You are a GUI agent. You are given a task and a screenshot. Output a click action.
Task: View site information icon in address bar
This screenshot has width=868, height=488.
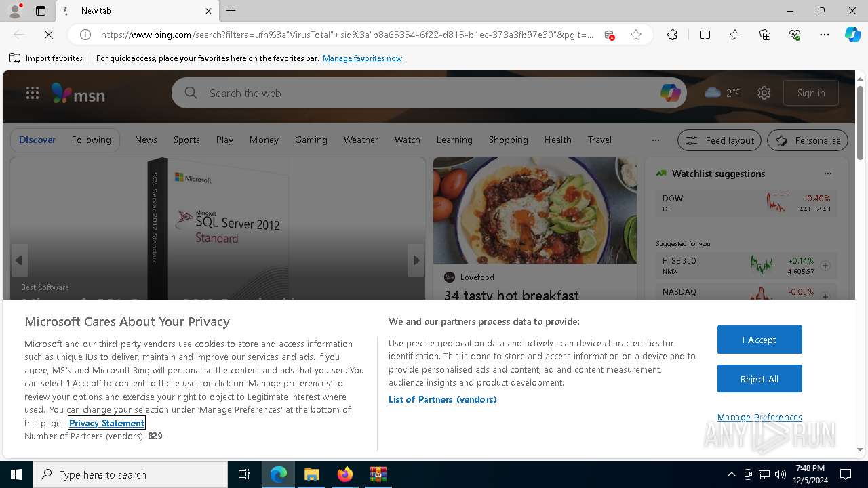[x=85, y=35]
